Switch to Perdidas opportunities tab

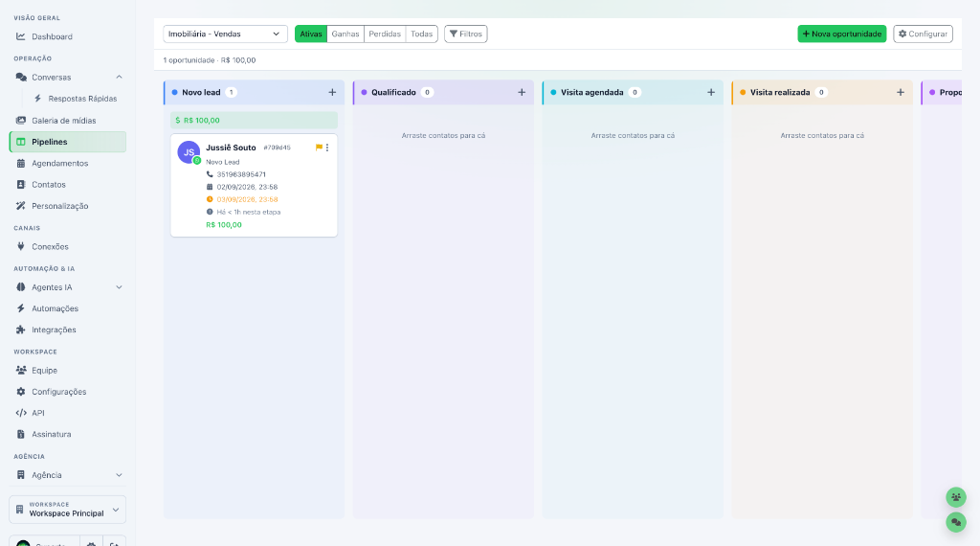385,34
